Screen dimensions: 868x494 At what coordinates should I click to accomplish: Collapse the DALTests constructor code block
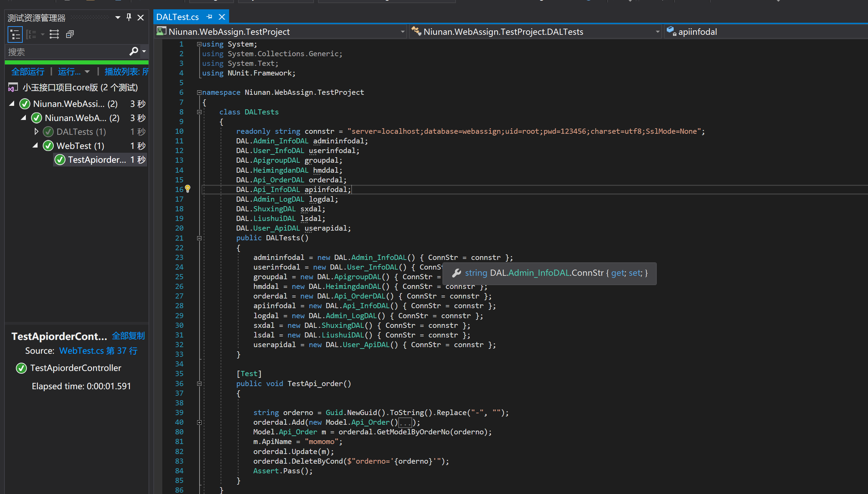tap(199, 238)
